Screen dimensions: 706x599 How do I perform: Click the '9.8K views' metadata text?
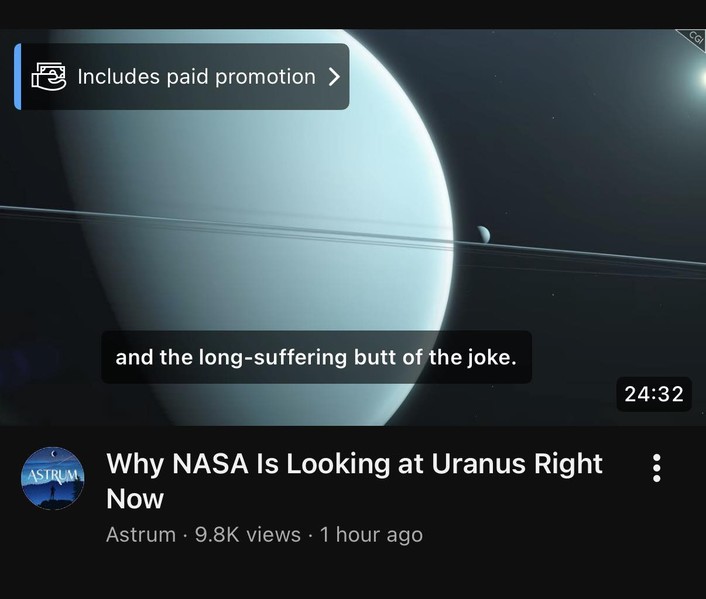(248, 535)
